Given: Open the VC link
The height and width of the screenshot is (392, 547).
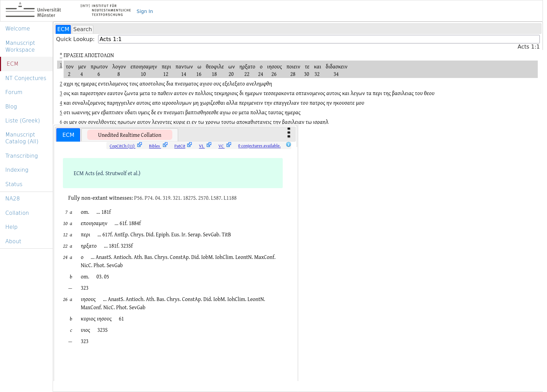Looking at the screenshot, I should (x=221, y=146).
